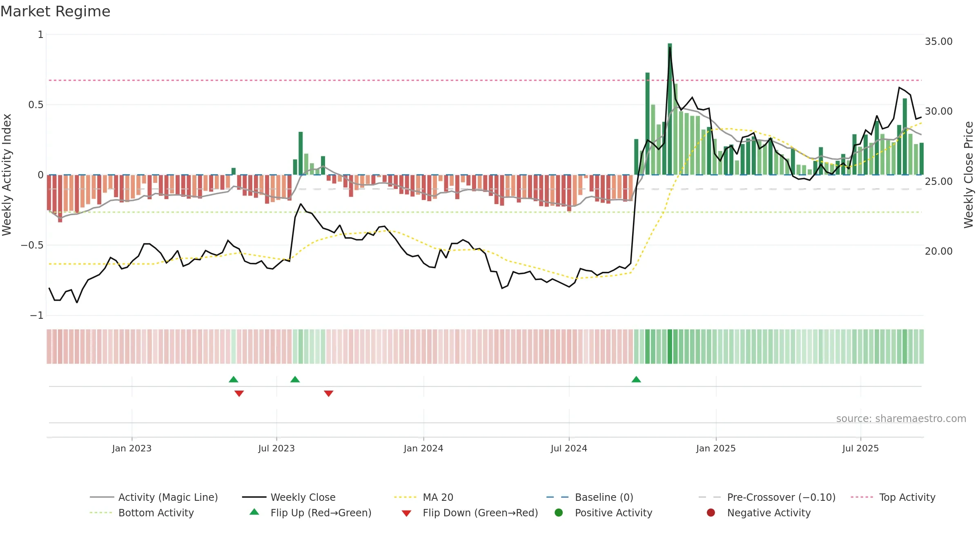Click the green Flip Up legend triangle
Image resolution: width=980 pixels, height=551 pixels.
click(x=254, y=512)
